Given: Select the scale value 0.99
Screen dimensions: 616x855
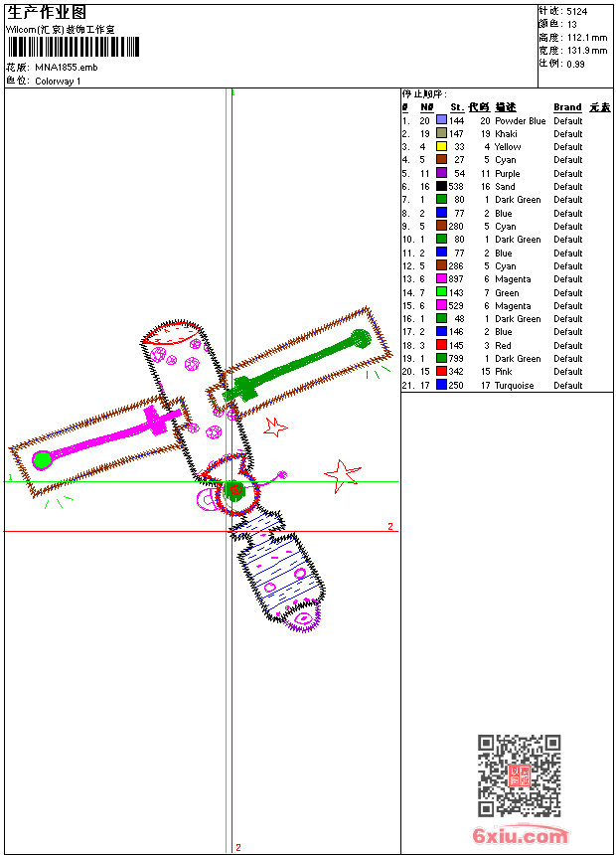Looking at the screenshot, I should pyautogui.click(x=575, y=64).
